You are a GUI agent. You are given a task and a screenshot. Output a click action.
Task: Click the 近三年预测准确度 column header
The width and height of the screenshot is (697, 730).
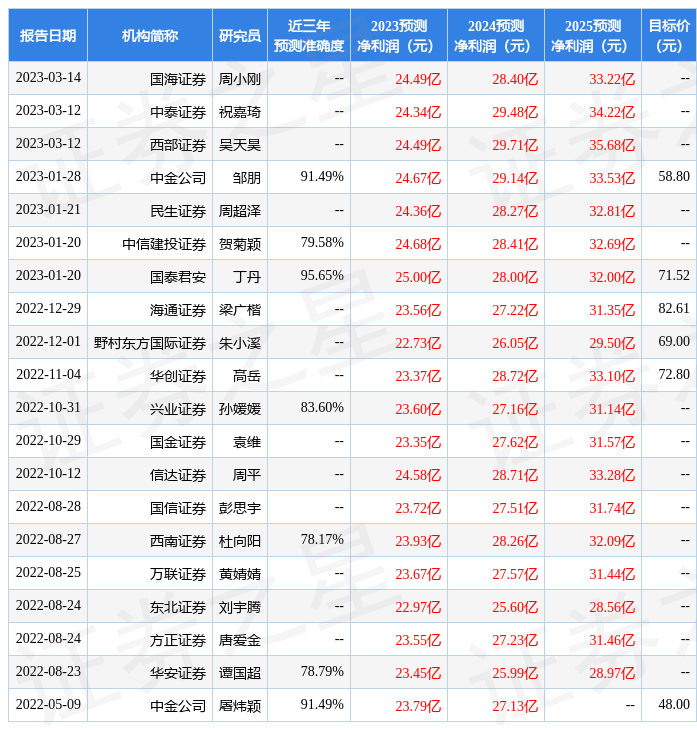pos(309,35)
